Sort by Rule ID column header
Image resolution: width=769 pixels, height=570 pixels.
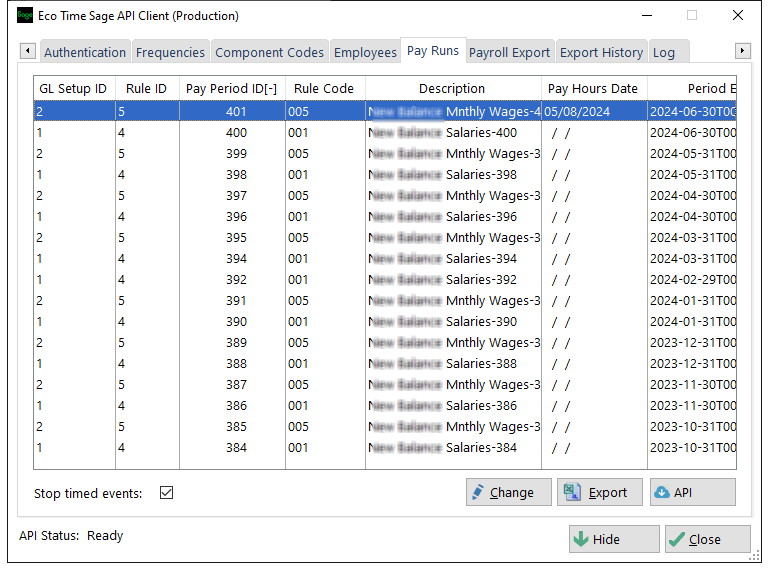pos(147,88)
